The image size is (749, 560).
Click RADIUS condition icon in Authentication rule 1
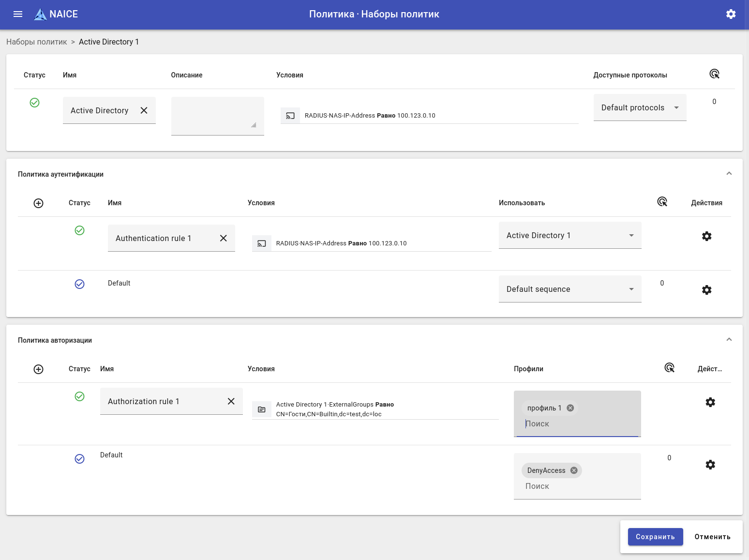(x=262, y=243)
